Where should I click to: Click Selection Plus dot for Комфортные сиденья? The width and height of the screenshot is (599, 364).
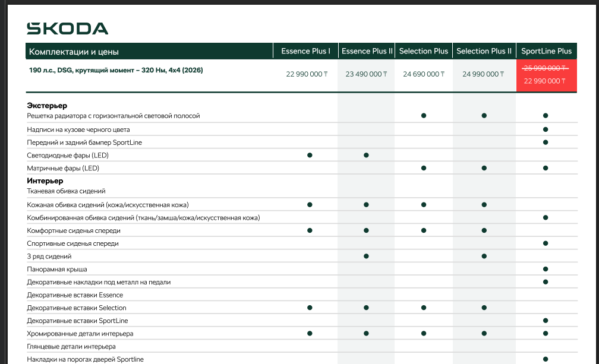pyautogui.click(x=424, y=230)
